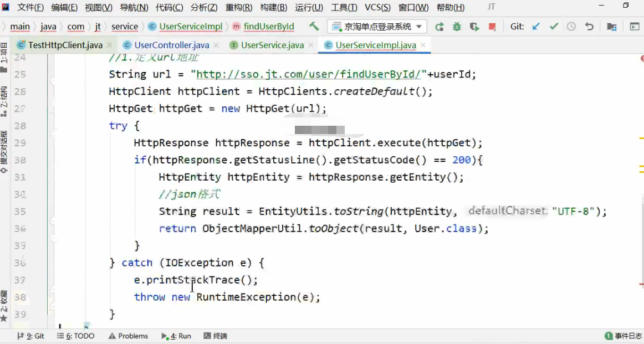The width and height of the screenshot is (644, 344).
Task: Click findUserById in breadcrumb bar
Action: [264, 27]
